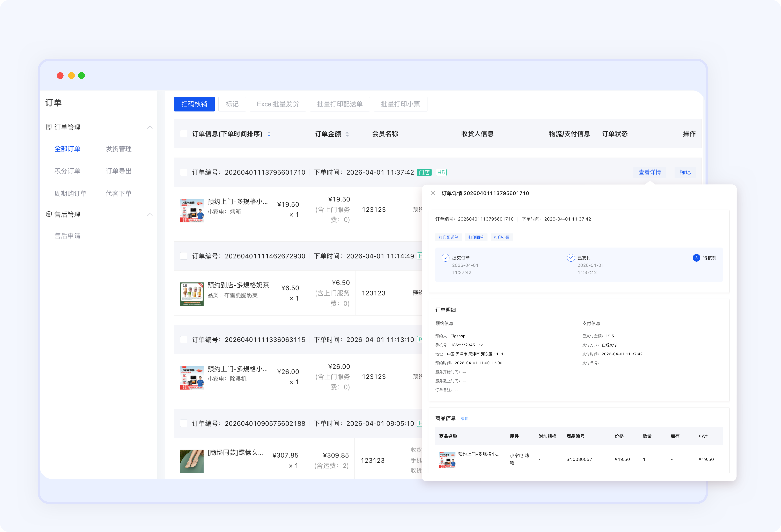Click the step 3 待核销 circle
Viewport: 781px width, 532px height.
pos(696,258)
